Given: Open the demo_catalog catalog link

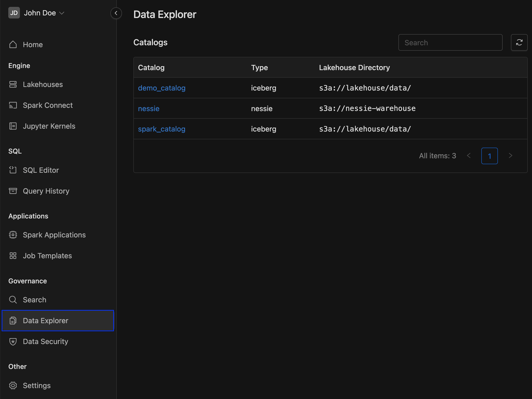Looking at the screenshot, I should coord(161,88).
